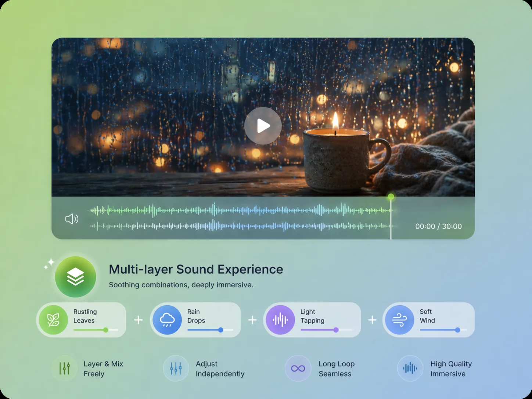Adjust the Rain Drops volume slider handle
This screenshot has height=399, width=532.
click(220, 330)
